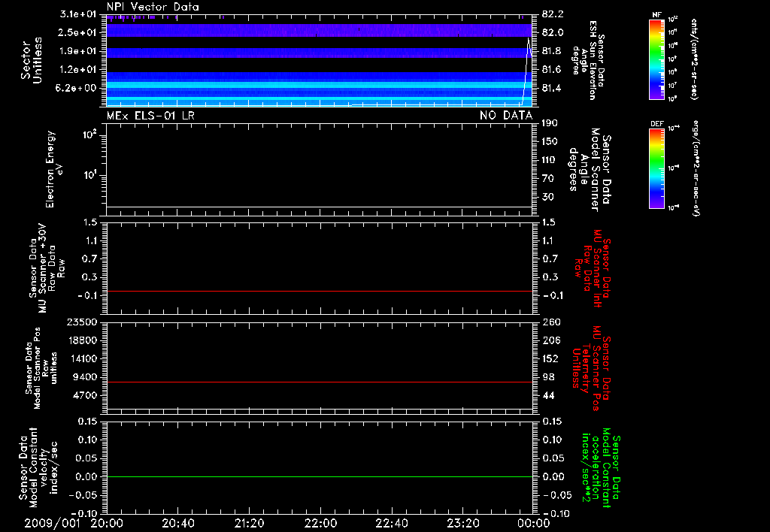Viewport: 770px width, 532px height.
Task: Click the 23:20 time tick label
Action: pyautogui.click(x=462, y=523)
